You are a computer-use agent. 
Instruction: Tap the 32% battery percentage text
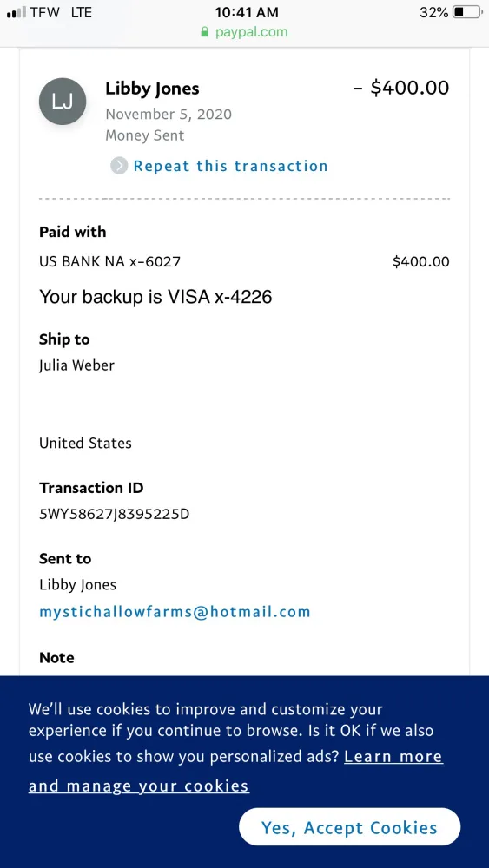coord(433,12)
